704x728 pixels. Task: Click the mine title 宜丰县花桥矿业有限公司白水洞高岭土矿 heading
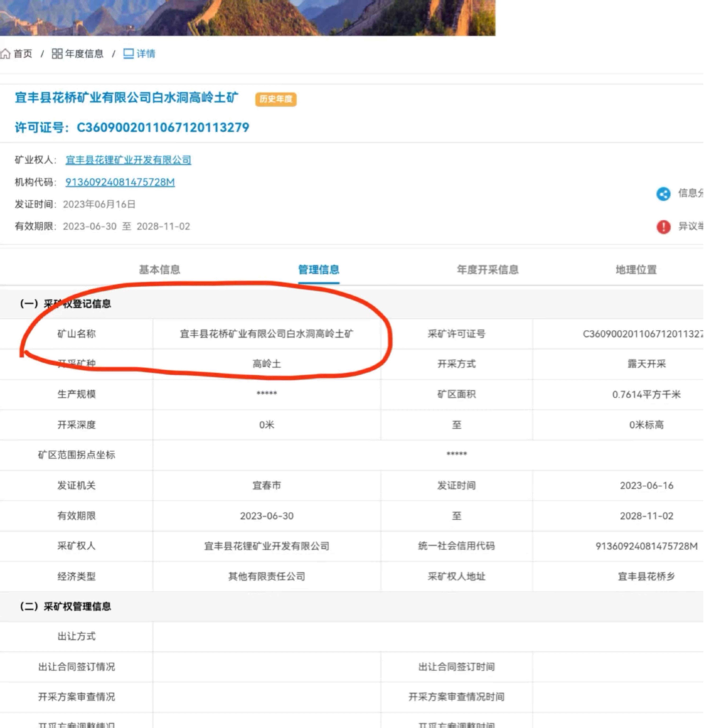pyautogui.click(x=127, y=98)
